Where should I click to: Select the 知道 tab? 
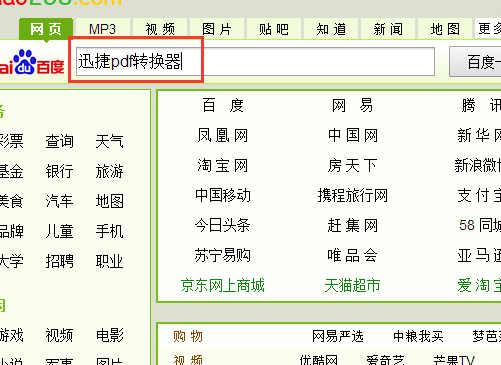[331, 29]
